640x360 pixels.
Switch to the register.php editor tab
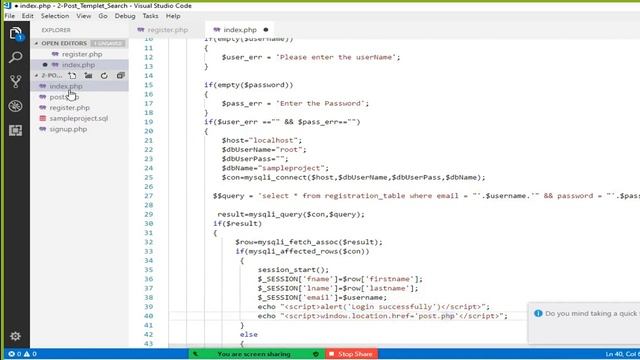tap(167, 30)
